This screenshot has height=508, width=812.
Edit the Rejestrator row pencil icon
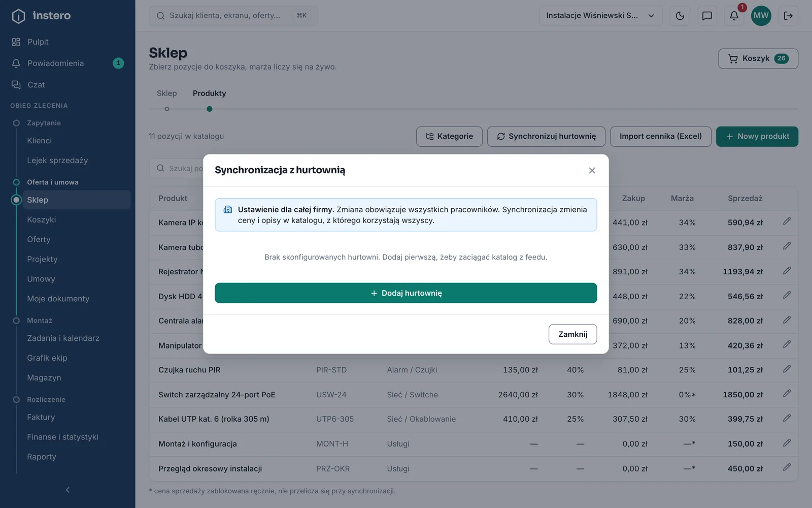[x=787, y=271]
